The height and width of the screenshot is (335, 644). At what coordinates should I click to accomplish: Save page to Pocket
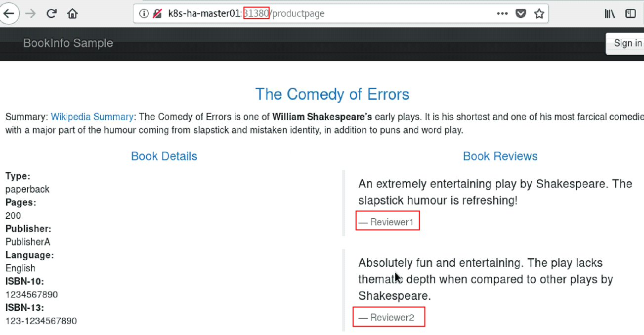click(521, 13)
